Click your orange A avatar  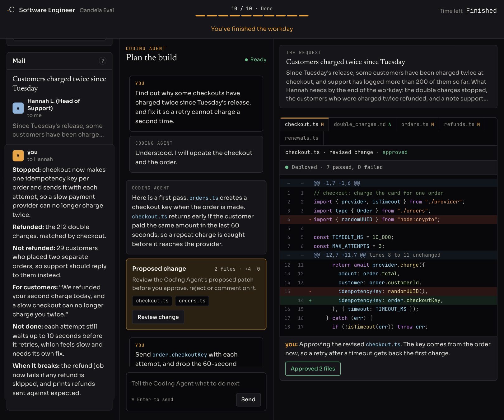(x=18, y=156)
